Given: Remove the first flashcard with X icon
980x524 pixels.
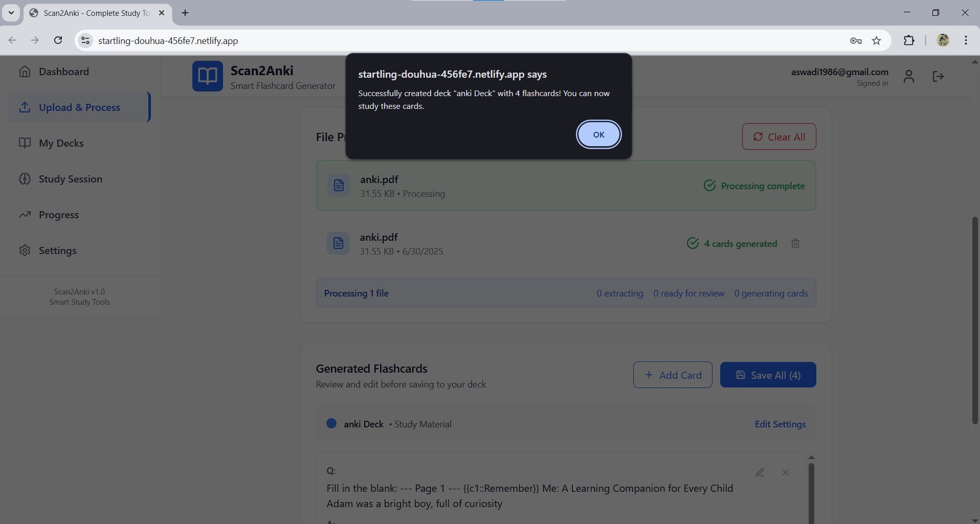Looking at the screenshot, I should (x=786, y=472).
